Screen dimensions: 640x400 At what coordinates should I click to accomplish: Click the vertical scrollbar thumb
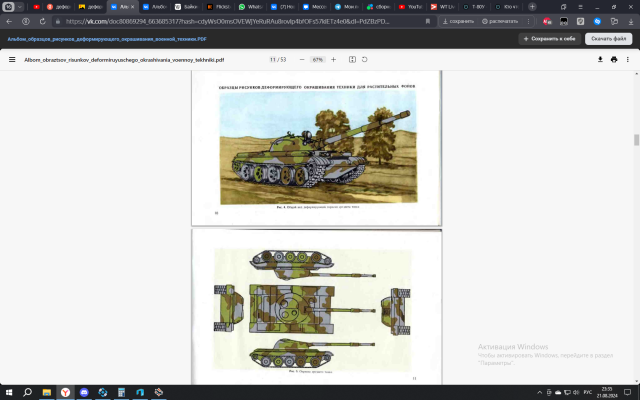click(636, 140)
